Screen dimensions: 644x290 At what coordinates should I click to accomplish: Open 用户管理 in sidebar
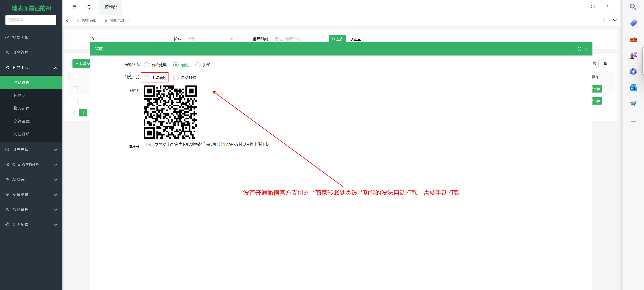pos(31,52)
